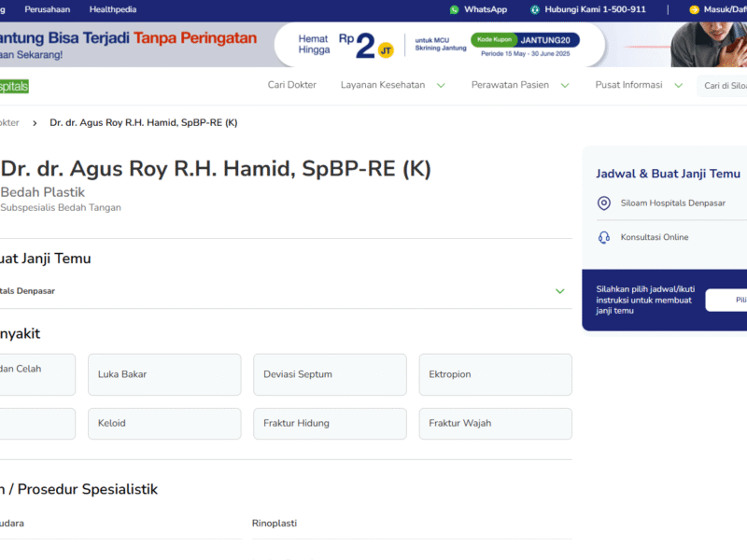Click the Keloid condition card
The width and height of the screenshot is (747, 560).
tap(164, 424)
